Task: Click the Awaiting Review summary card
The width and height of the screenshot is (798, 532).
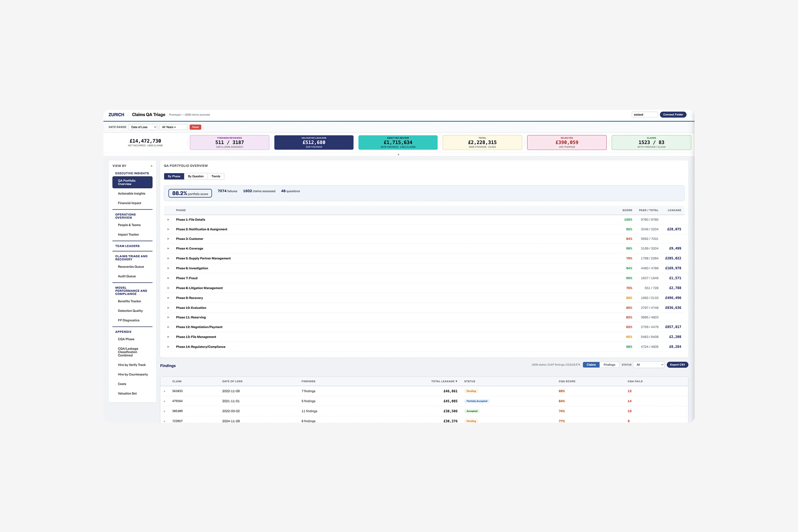Action: click(x=398, y=143)
